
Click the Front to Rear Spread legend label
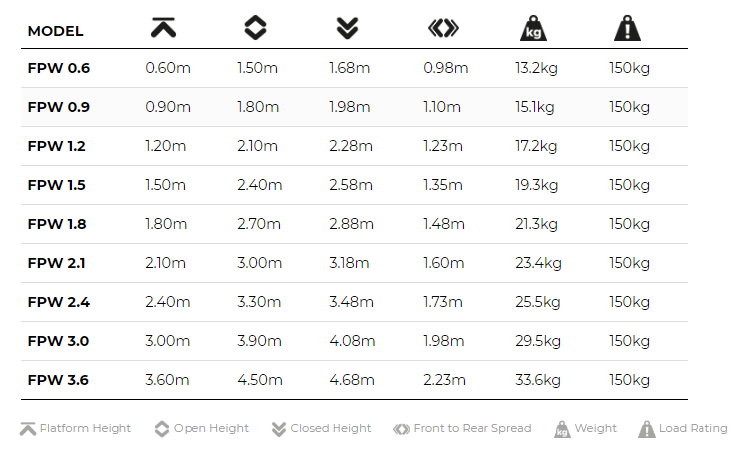[472, 428]
